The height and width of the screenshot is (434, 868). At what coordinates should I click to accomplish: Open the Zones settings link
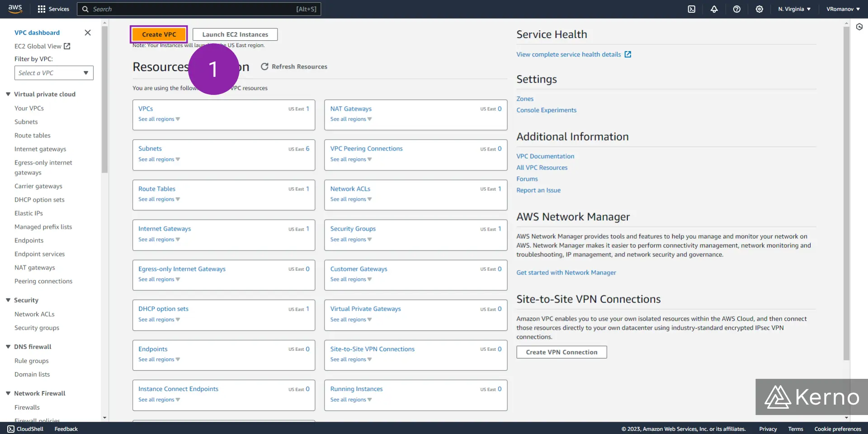pyautogui.click(x=525, y=99)
